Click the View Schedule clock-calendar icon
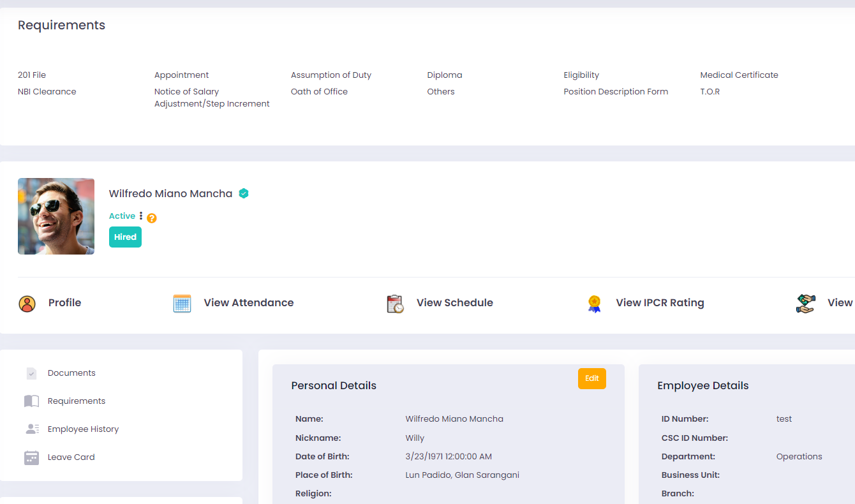 pos(395,304)
